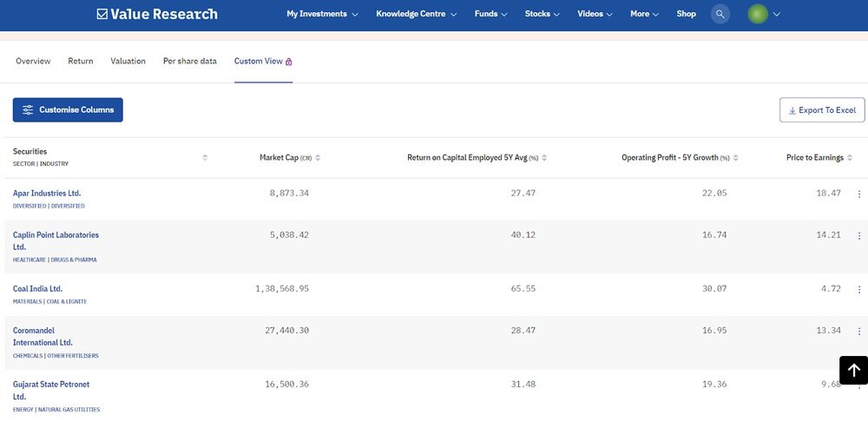Sort by Price to Earnings column
Viewport: 868px width, 422px height.
(x=851, y=158)
